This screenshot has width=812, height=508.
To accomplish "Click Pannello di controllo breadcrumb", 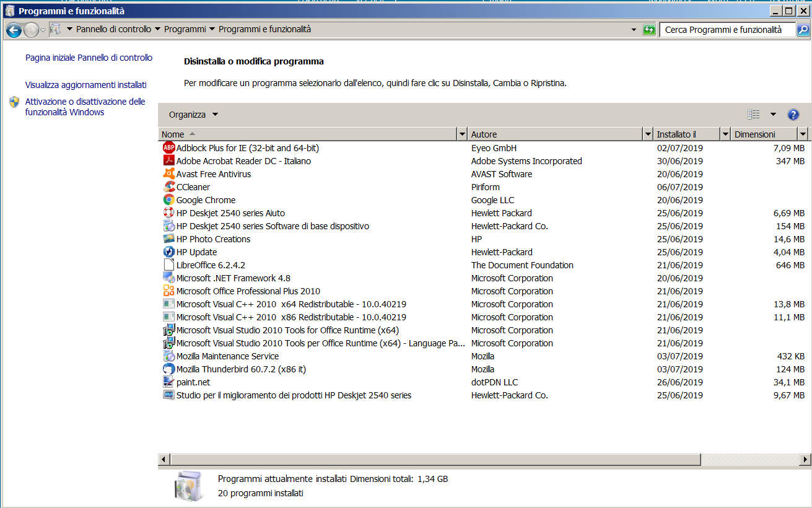I will click(113, 29).
